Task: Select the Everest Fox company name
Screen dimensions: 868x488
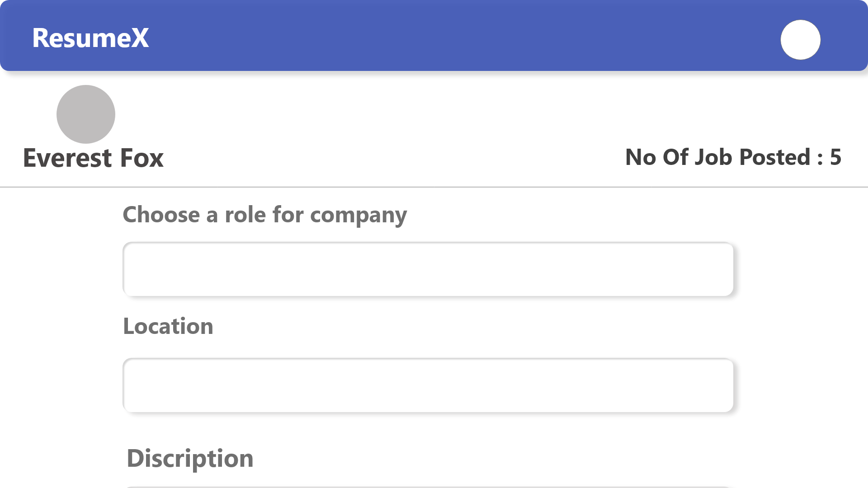Action: pyautogui.click(x=93, y=158)
